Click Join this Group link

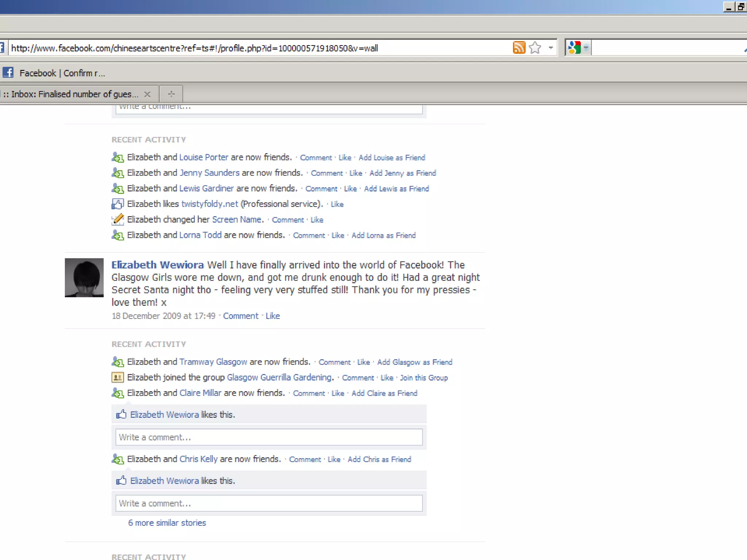(x=424, y=378)
